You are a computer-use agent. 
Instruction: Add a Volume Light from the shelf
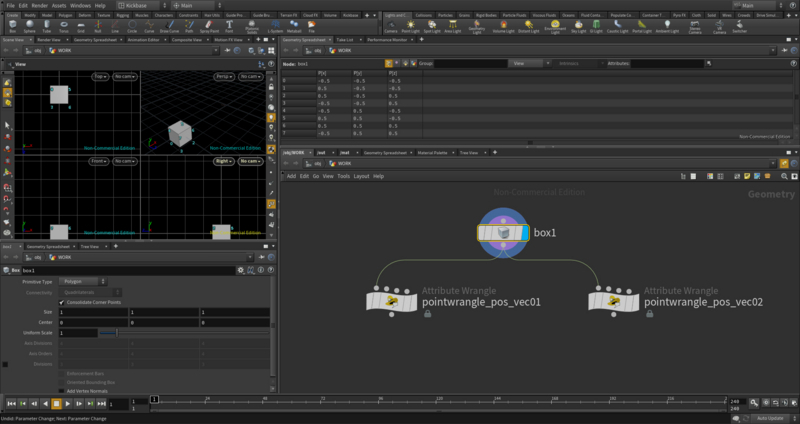point(504,26)
